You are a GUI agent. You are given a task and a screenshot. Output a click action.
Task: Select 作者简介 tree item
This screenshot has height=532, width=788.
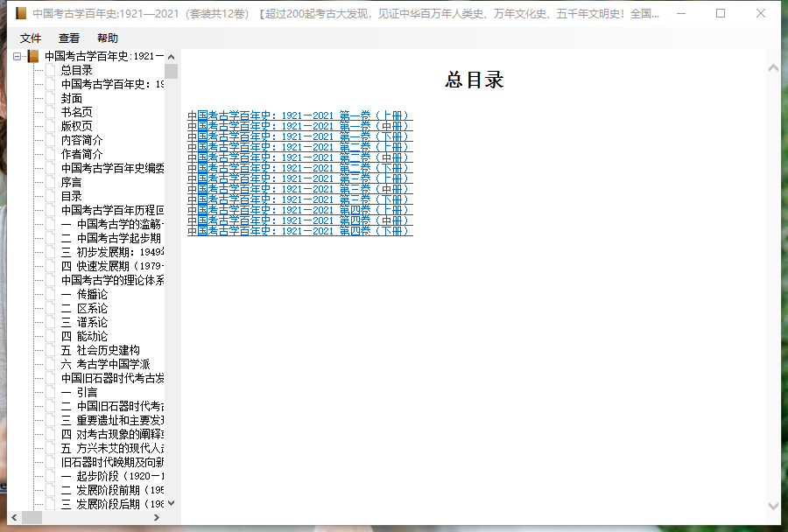pyautogui.click(x=82, y=154)
